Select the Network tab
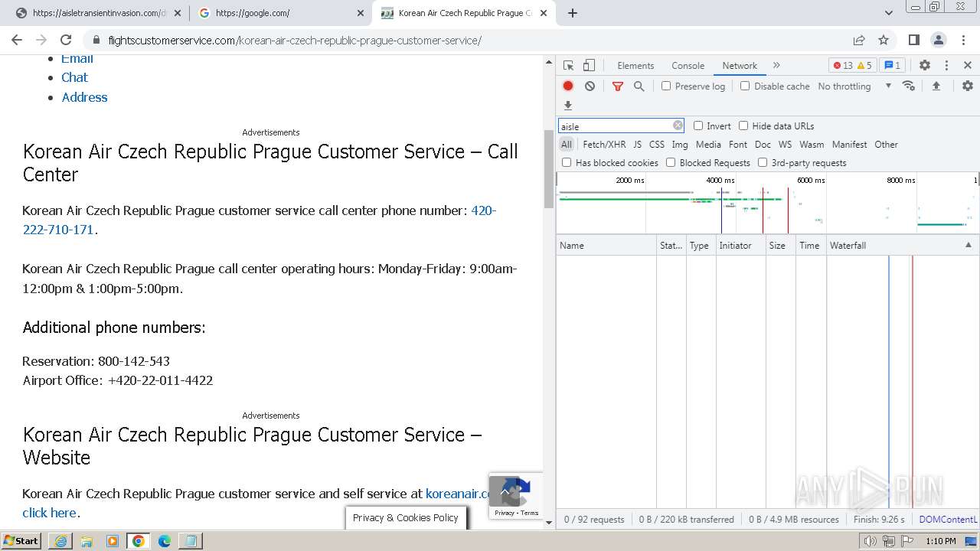This screenshot has width=980, height=551. pyautogui.click(x=740, y=66)
